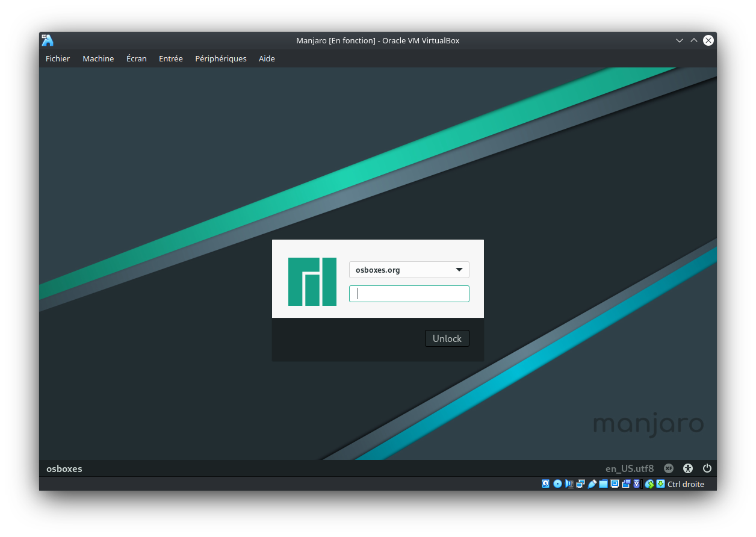Click the mouse integration status icon

coord(649,484)
